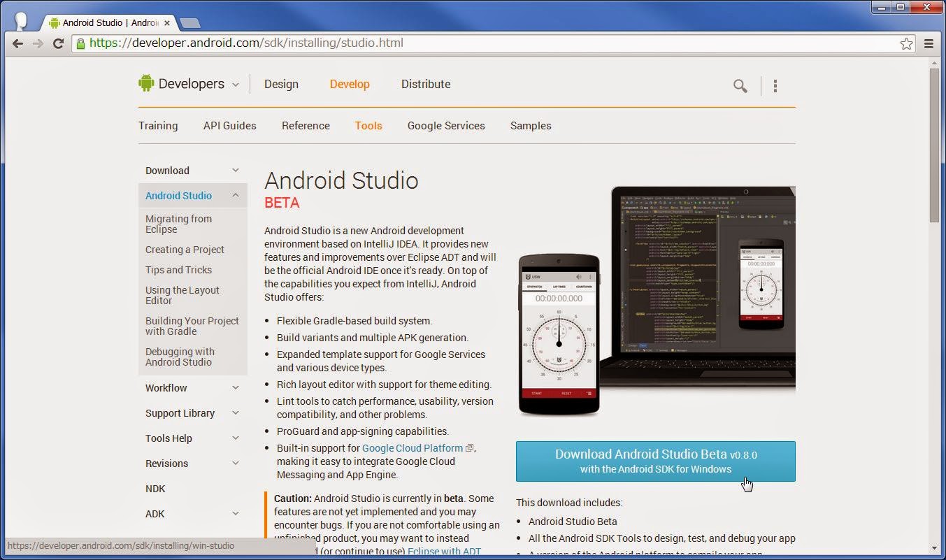
Task: Open the Eclipse with ADT link
Action: (x=444, y=552)
